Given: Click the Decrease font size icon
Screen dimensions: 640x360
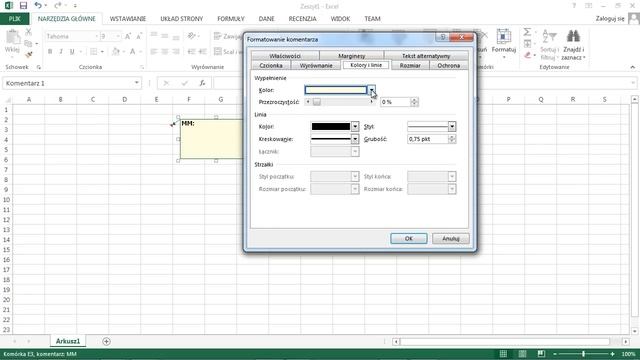Looking at the screenshot, I should point(139,36).
